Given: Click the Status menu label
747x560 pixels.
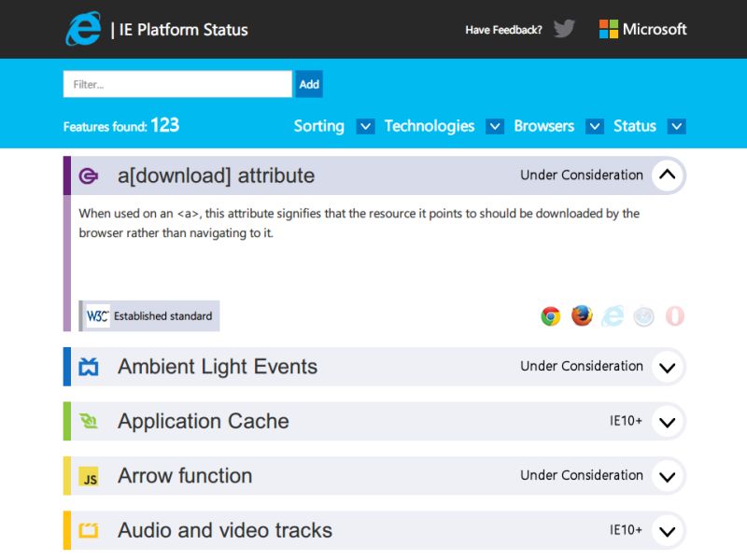Looking at the screenshot, I should pos(635,126).
